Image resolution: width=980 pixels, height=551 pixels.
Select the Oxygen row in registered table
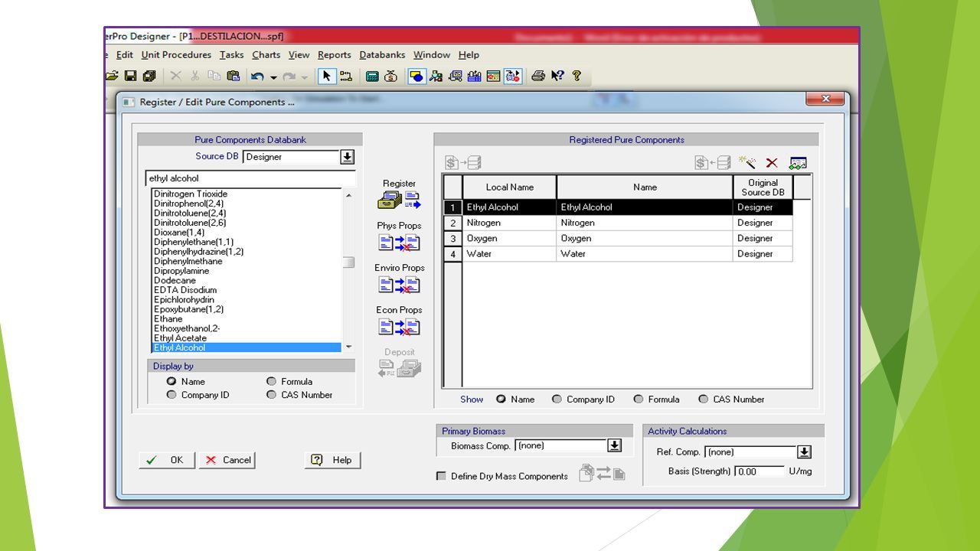[x=618, y=238]
